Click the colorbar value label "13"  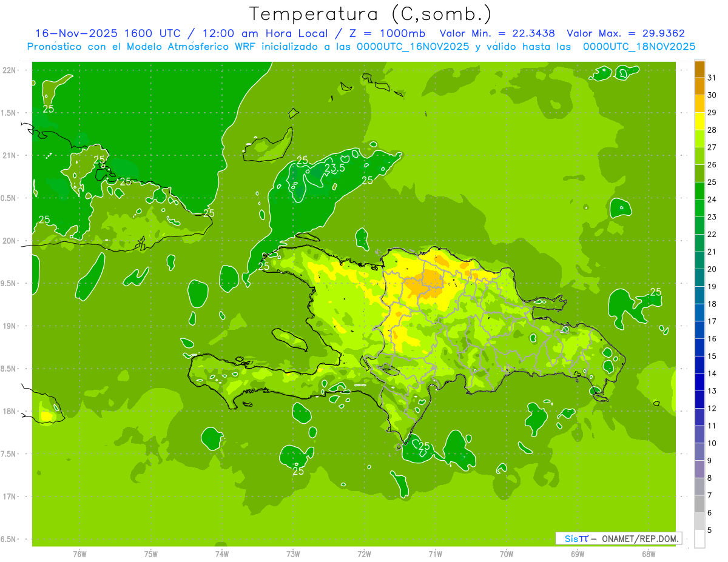pos(712,391)
